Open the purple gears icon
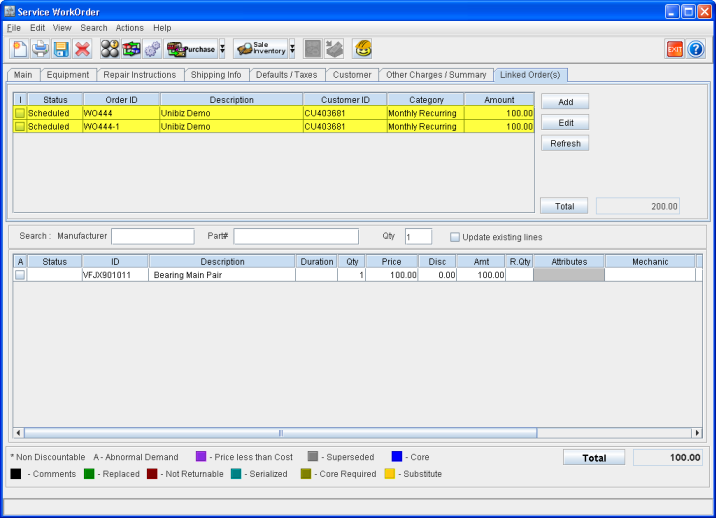Screen dimensions: 716x518 pos(152,48)
